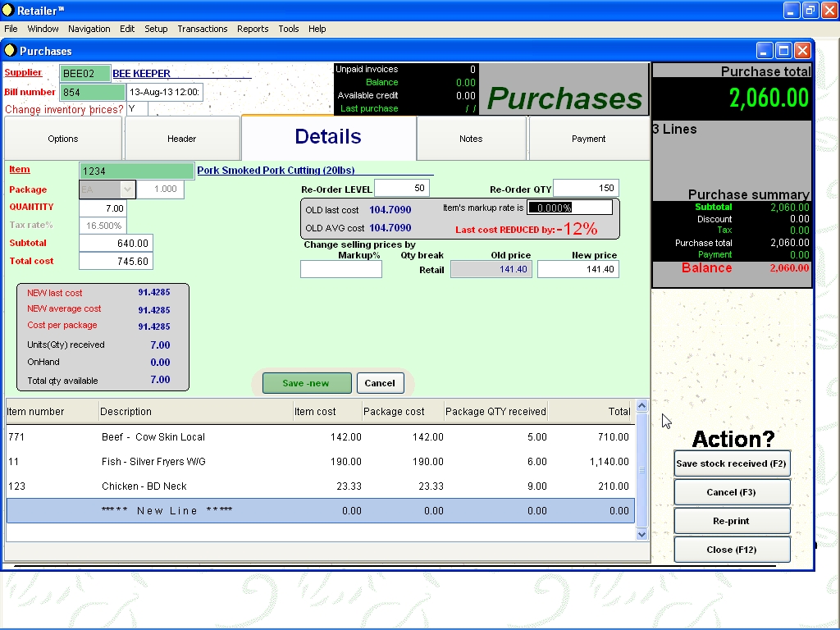Screen dimensions: 840x630
Task: Click Save stock received (F2)
Action: pyautogui.click(x=731, y=463)
